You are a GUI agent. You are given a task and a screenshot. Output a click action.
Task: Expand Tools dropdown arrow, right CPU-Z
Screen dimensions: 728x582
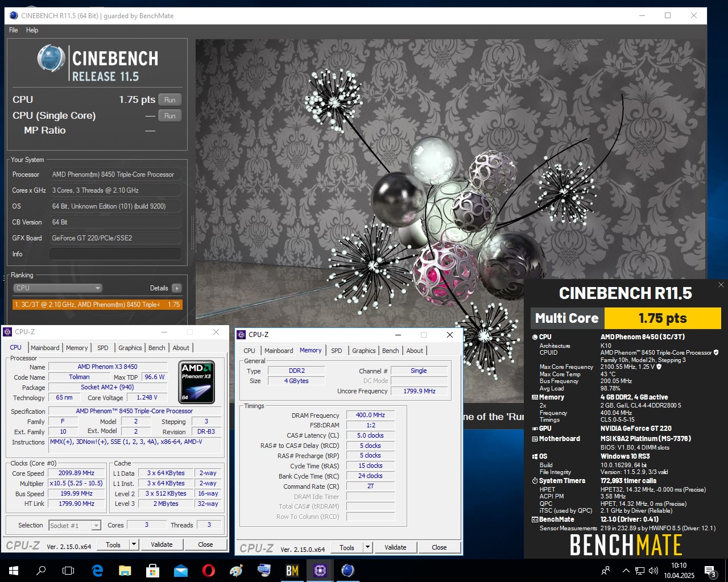(368, 548)
